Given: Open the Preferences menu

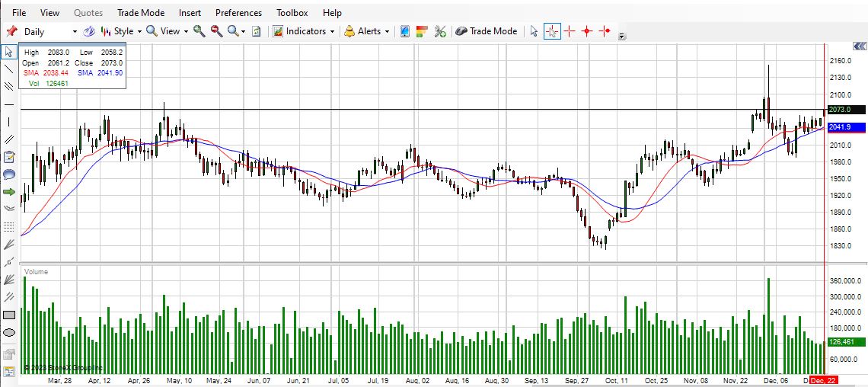Looking at the screenshot, I should [238, 13].
